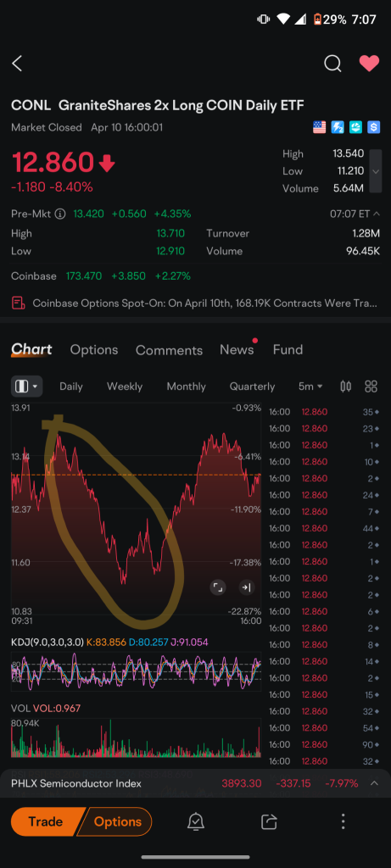Select the Quarterly timeframe
The width and height of the screenshot is (391, 868).
click(252, 387)
